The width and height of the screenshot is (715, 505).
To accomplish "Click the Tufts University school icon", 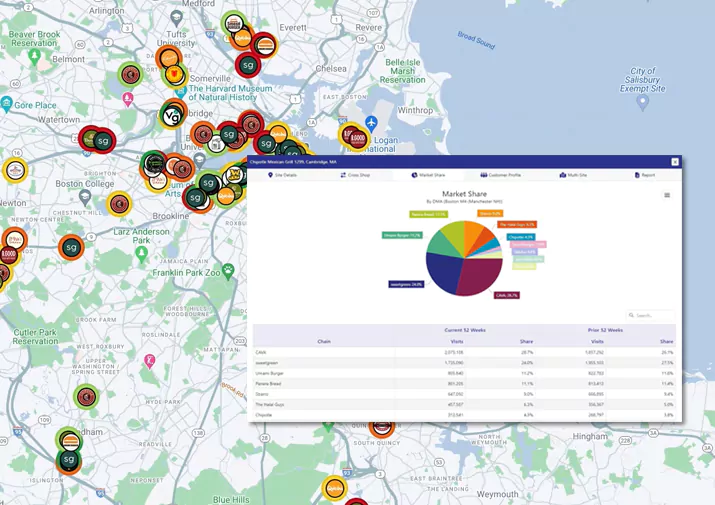I will [x=176, y=18].
